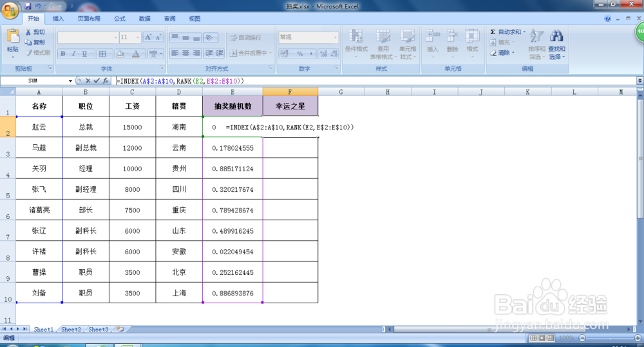The height and width of the screenshot is (347, 644).
Task: Switch to Sheet2 tab
Action: click(x=71, y=330)
